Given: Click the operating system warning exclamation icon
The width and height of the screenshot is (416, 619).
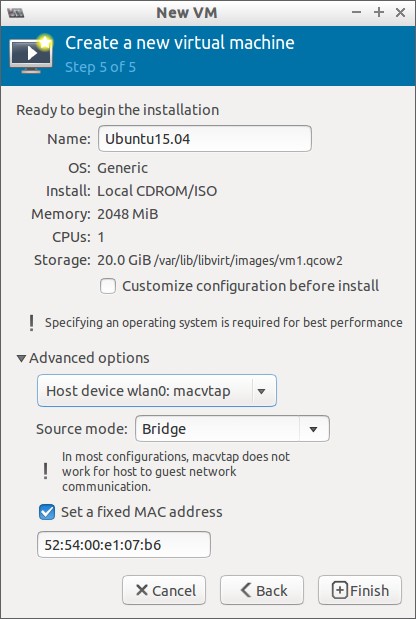Looking at the screenshot, I should tap(31, 323).
